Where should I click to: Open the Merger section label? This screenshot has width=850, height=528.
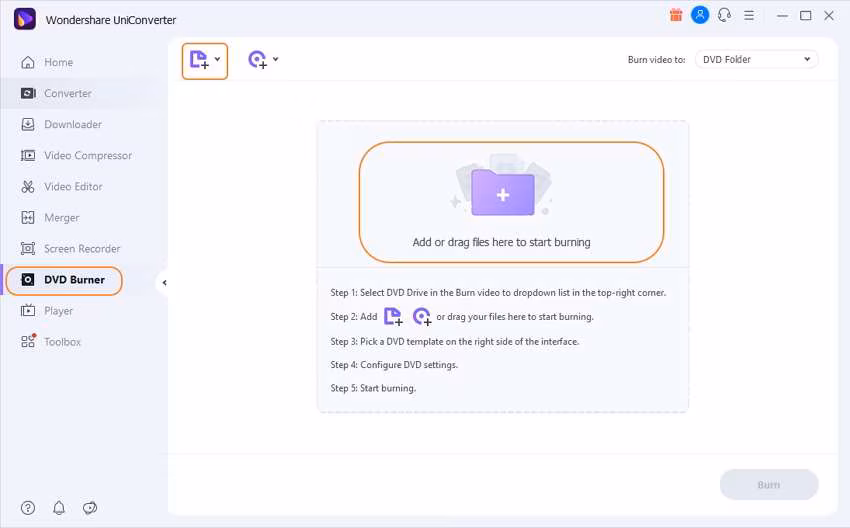click(62, 217)
